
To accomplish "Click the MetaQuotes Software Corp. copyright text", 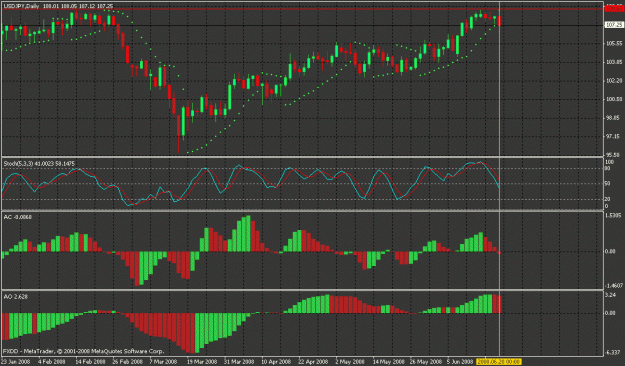I will [x=83, y=351].
